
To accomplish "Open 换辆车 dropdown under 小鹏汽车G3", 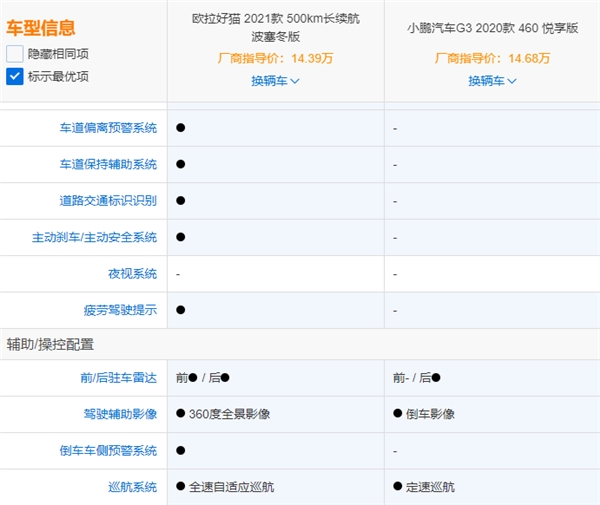I will coord(492,81).
